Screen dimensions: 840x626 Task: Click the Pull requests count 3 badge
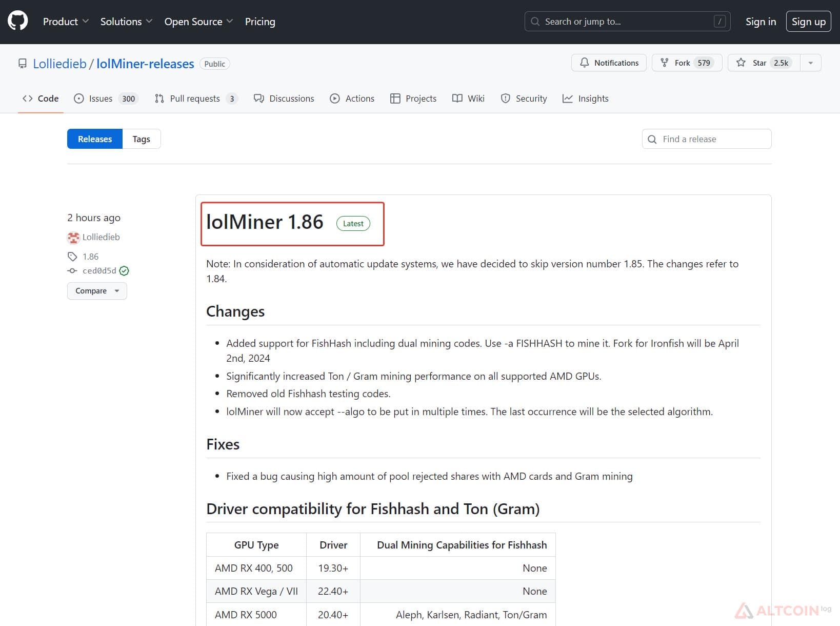point(232,99)
